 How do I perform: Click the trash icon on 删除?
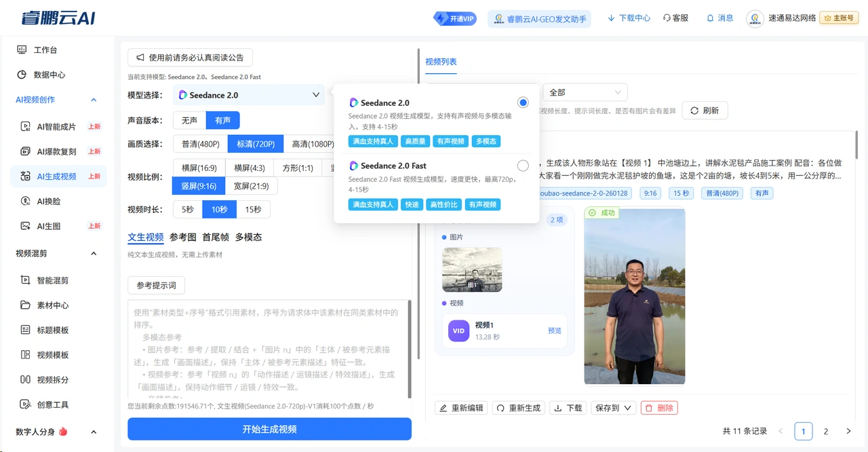649,408
